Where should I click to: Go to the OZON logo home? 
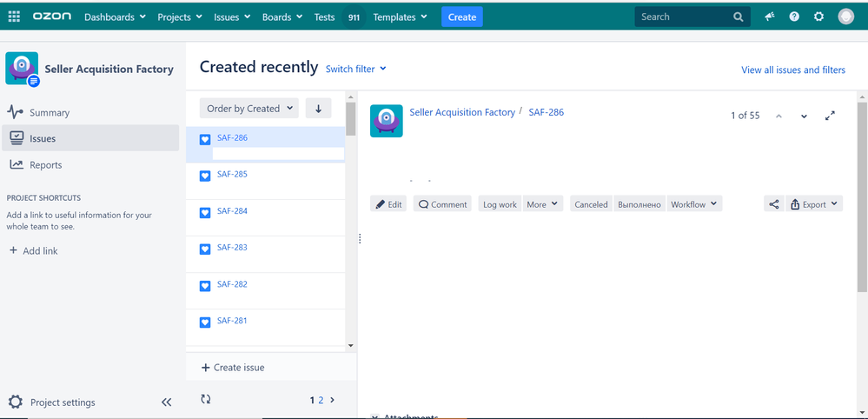(x=52, y=17)
